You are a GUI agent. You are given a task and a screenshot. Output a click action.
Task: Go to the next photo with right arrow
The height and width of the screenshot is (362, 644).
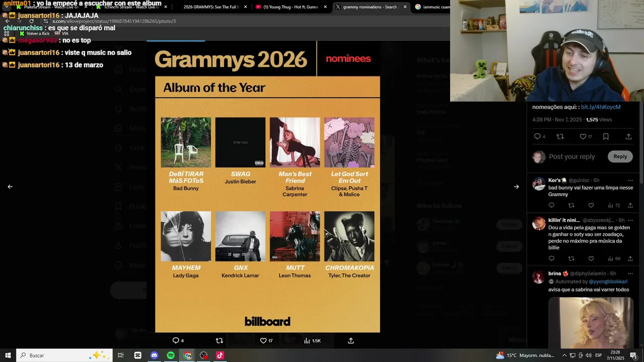coord(516,187)
